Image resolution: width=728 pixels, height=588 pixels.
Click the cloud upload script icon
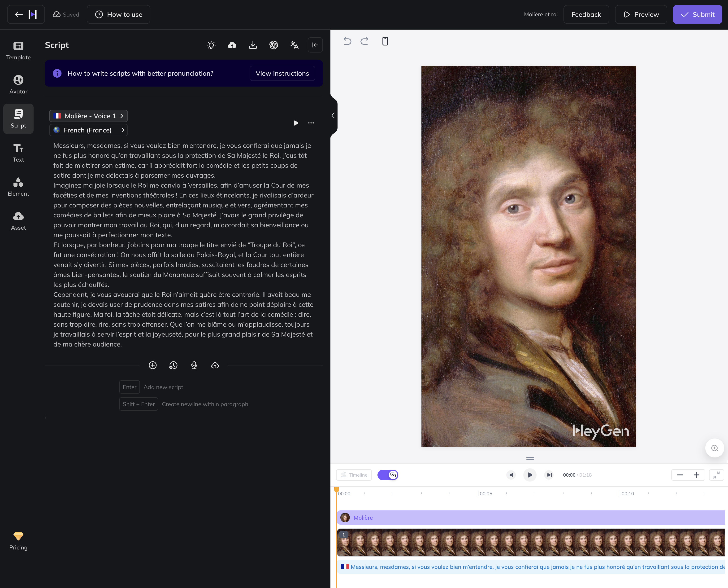pyautogui.click(x=232, y=45)
